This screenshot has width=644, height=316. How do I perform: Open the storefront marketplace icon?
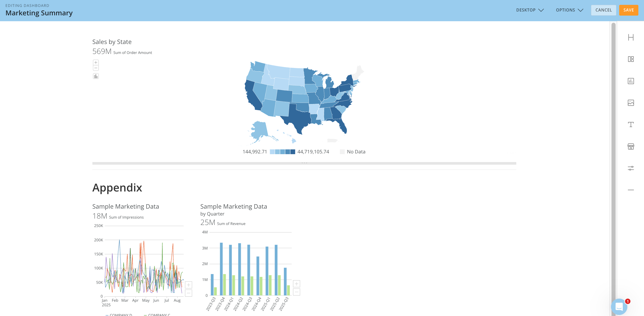click(631, 146)
